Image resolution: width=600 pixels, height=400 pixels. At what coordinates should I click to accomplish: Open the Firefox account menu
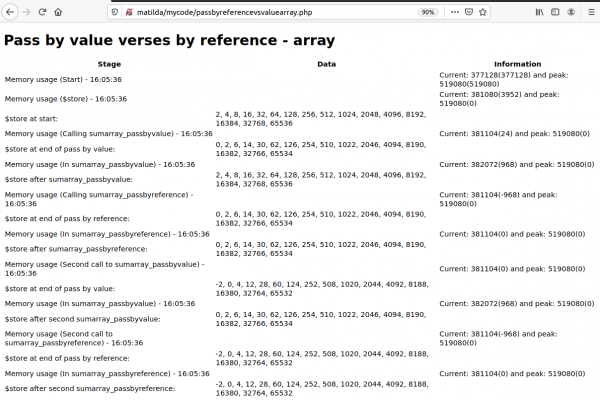coord(571,12)
